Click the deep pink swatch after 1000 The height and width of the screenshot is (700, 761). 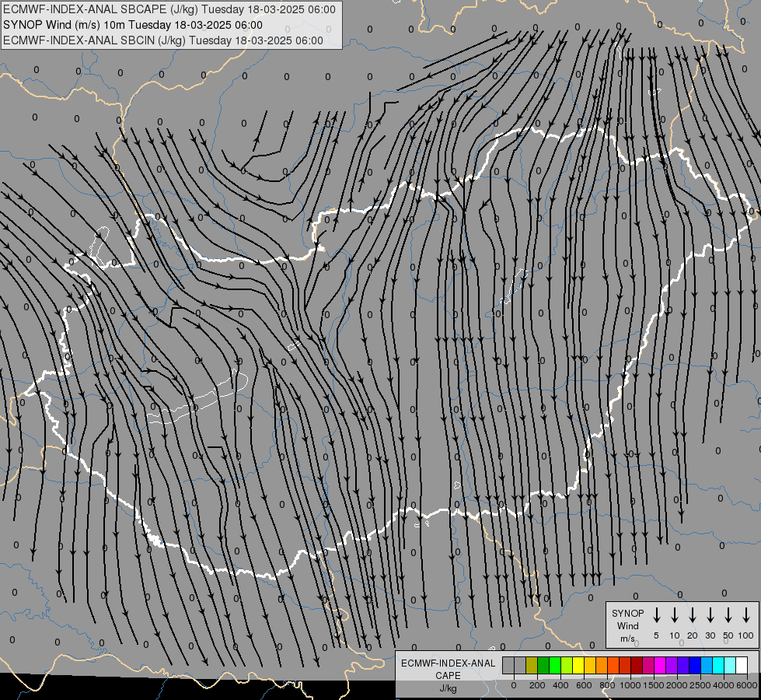click(x=648, y=665)
